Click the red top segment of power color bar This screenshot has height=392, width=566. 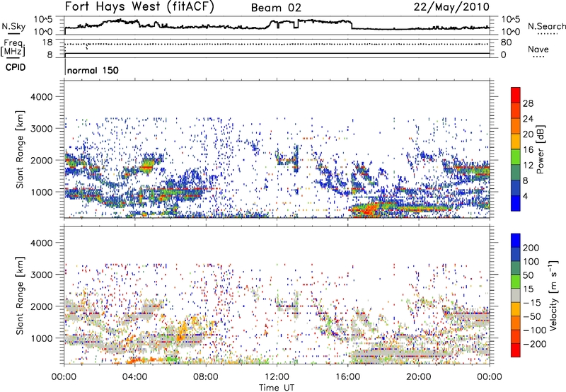click(516, 96)
